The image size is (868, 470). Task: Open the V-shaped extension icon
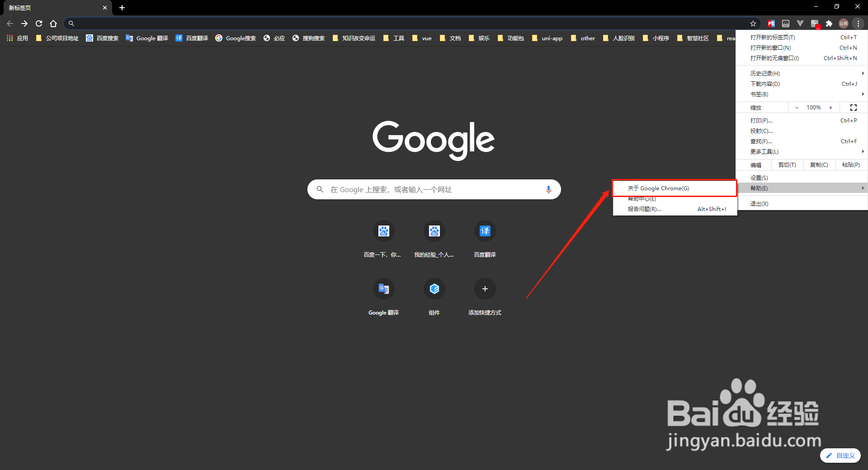(800, 23)
